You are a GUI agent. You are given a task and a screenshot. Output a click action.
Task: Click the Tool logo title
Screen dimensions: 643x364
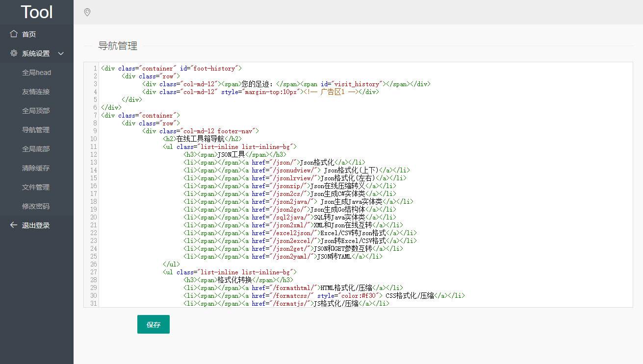click(x=37, y=12)
